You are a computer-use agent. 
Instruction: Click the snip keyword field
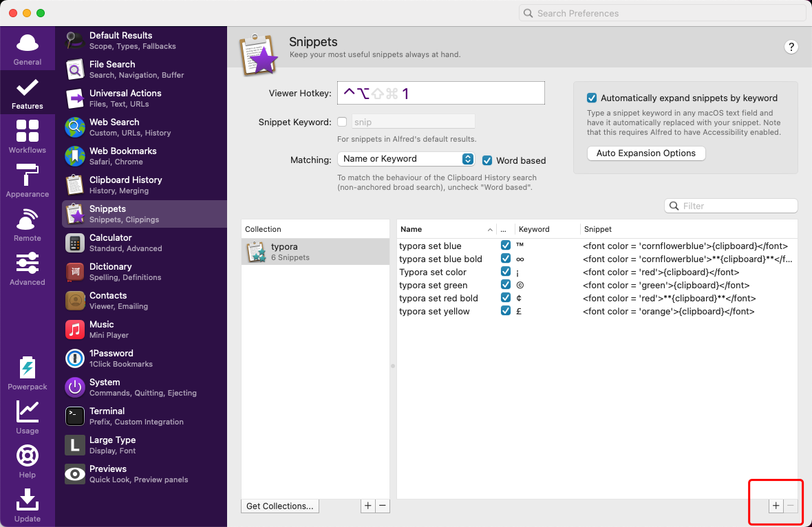413,122
